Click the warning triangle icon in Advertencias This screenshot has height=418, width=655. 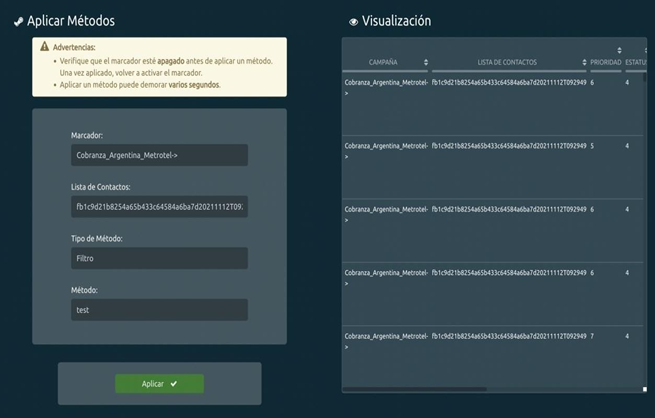point(44,47)
